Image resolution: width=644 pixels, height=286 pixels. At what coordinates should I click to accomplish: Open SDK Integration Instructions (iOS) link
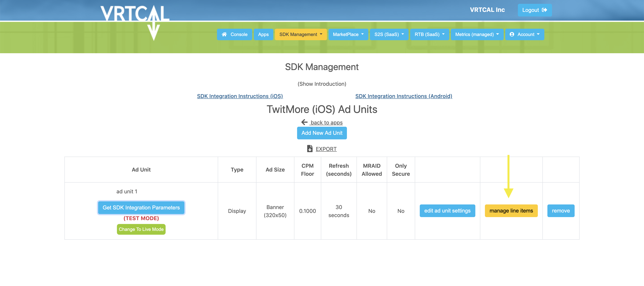[x=240, y=96]
